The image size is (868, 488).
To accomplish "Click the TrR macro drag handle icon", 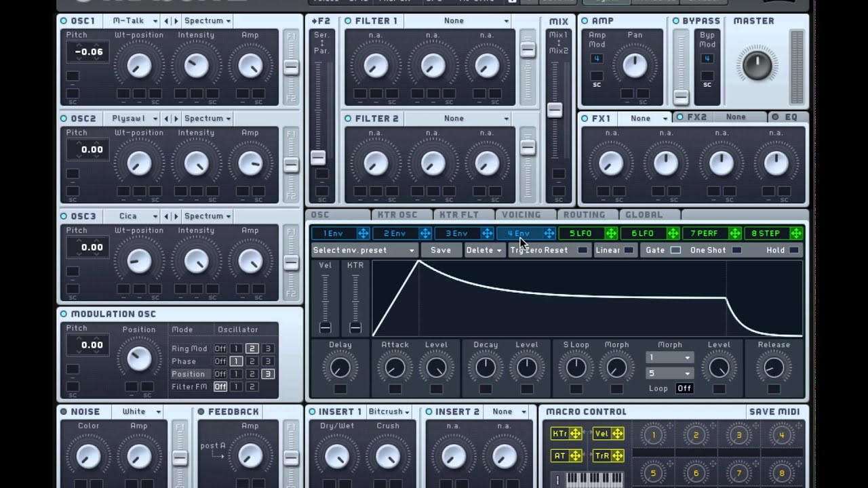I will tap(617, 455).
